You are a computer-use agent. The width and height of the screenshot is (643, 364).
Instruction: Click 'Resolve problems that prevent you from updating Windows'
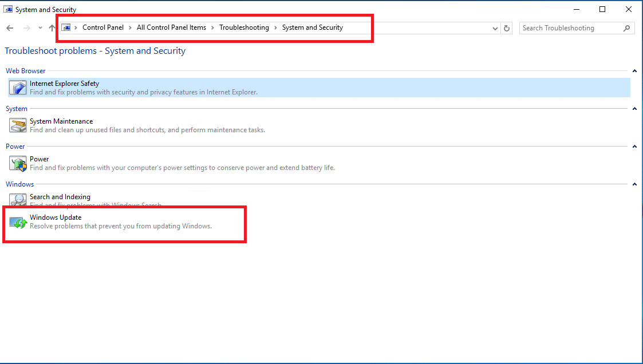click(121, 226)
